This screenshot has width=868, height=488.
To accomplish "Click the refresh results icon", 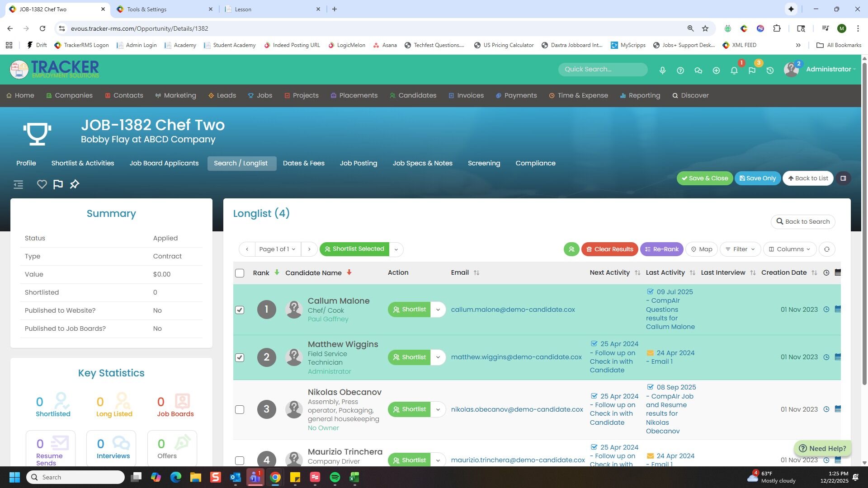I will pos(826,249).
